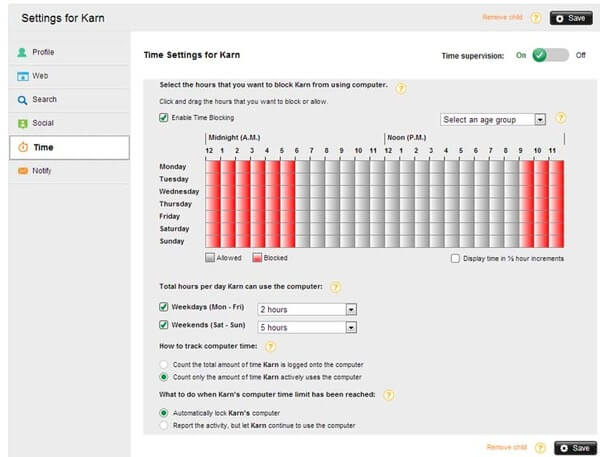
Task: Click the bottom Remove child link
Action: point(504,447)
